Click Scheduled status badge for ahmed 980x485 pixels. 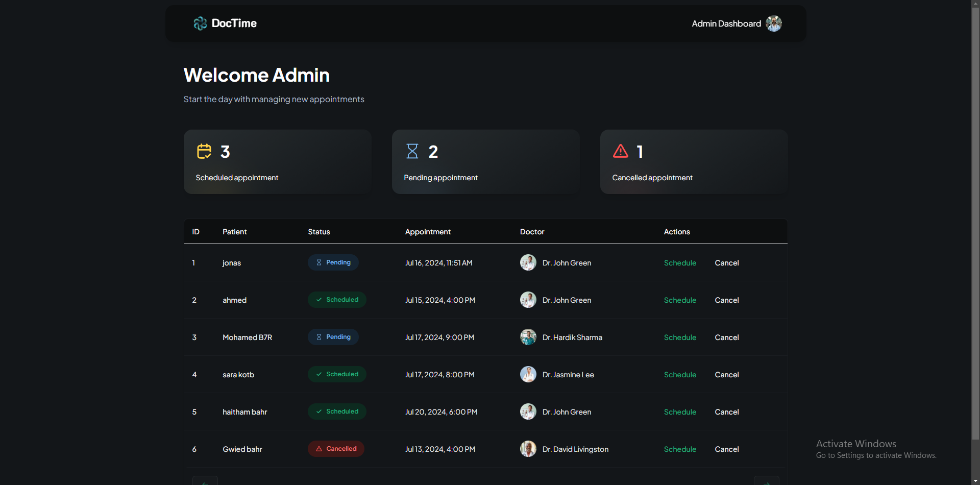click(x=337, y=300)
